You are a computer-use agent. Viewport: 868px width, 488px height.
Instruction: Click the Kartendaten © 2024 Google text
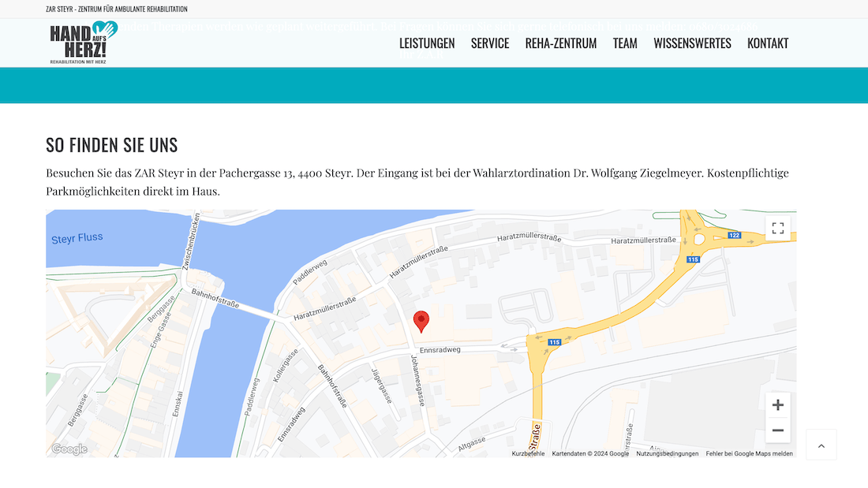(590, 453)
